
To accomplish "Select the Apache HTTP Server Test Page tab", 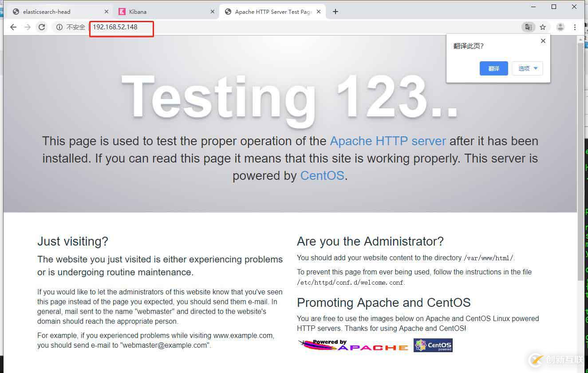I will (272, 12).
